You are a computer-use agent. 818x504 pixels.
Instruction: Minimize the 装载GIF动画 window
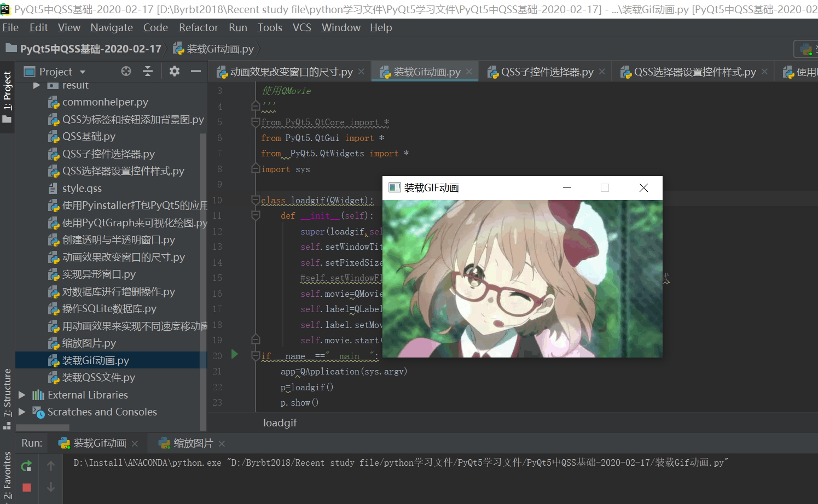click(567, 187)
